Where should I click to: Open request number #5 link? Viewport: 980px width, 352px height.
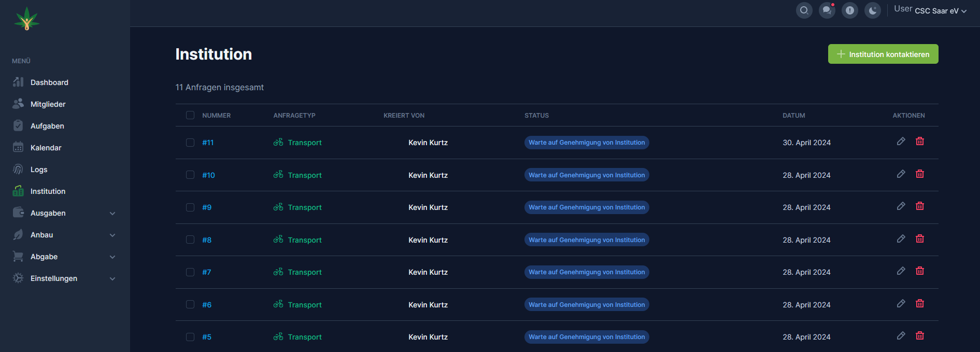207,337
